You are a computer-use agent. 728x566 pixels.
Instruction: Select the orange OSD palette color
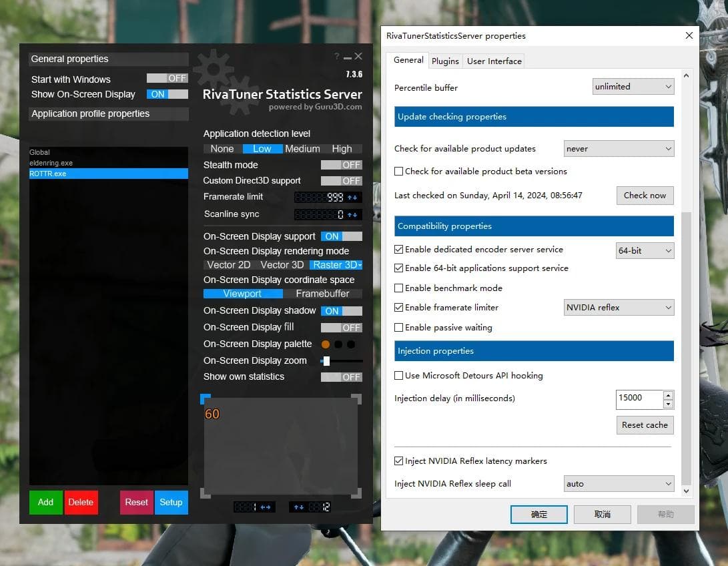tap(326, 344)
